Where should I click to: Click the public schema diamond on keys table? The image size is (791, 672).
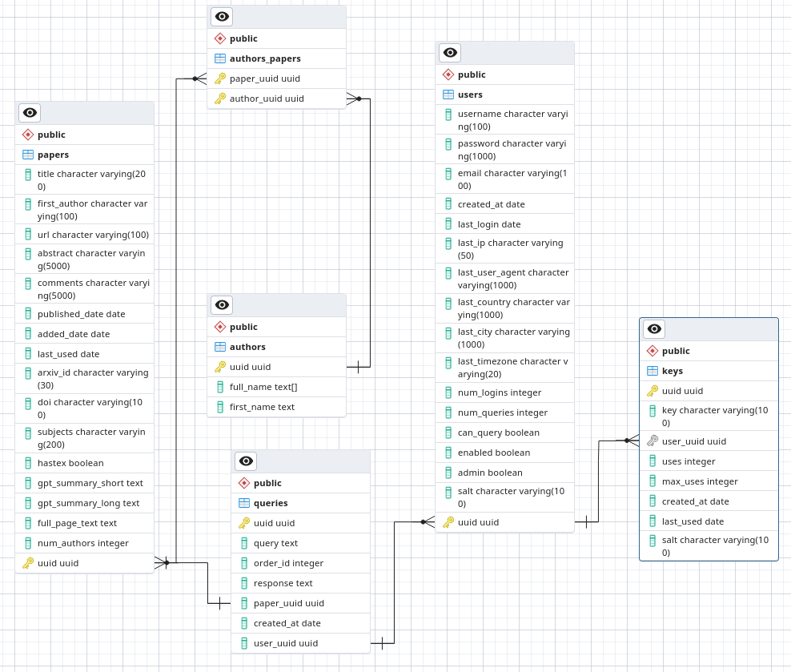(x=652, y=350)
